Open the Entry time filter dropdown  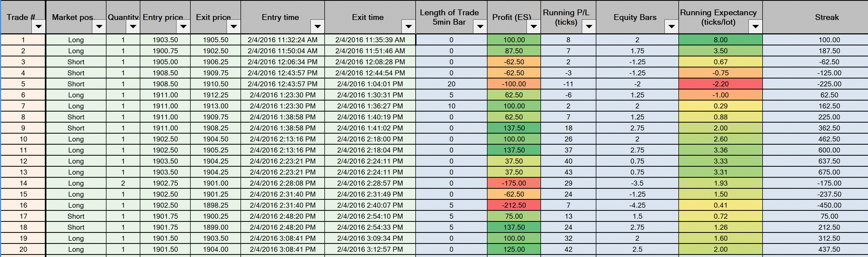pyautogui.click(x=317, y=26)
